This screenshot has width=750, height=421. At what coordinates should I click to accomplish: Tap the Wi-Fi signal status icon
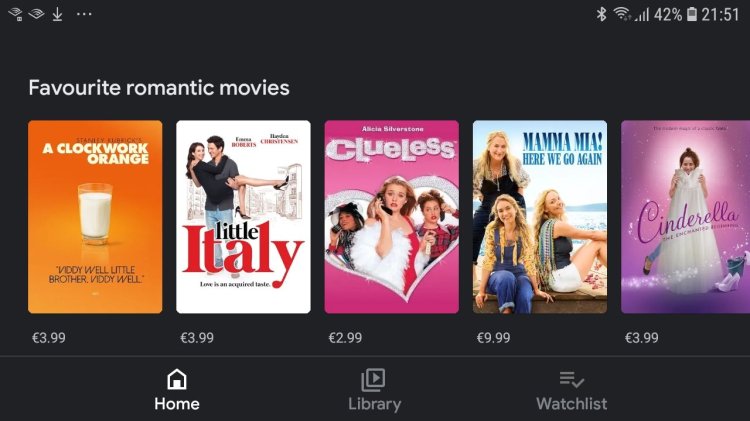622,14
